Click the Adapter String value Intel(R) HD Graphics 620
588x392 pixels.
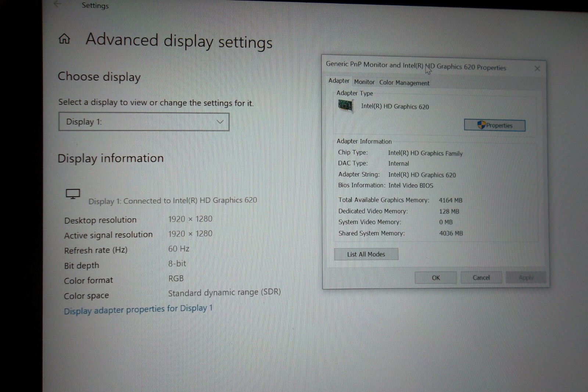pyautogui.click(x=422, y=175)
